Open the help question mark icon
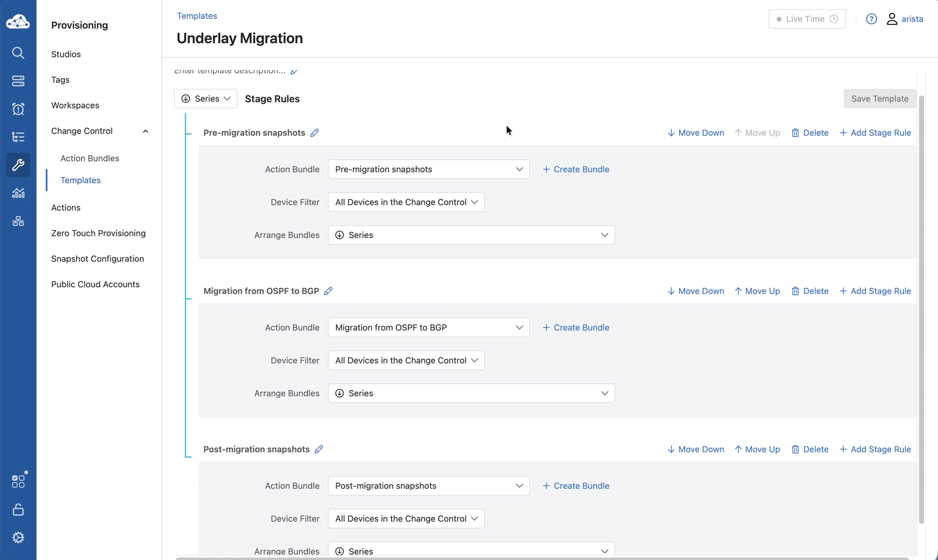938x560 pixels. click(x=872, y=19)
